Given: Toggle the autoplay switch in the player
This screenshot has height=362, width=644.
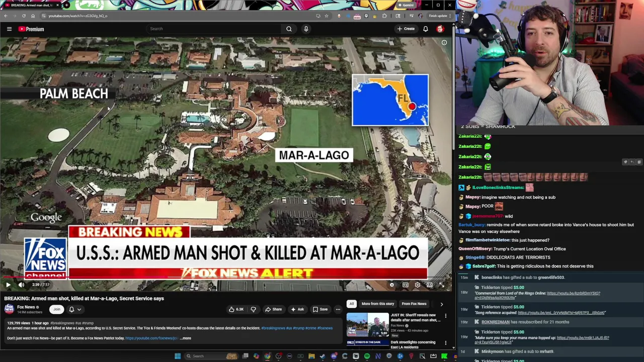Looking at the screenshot, I should [392, 285].
